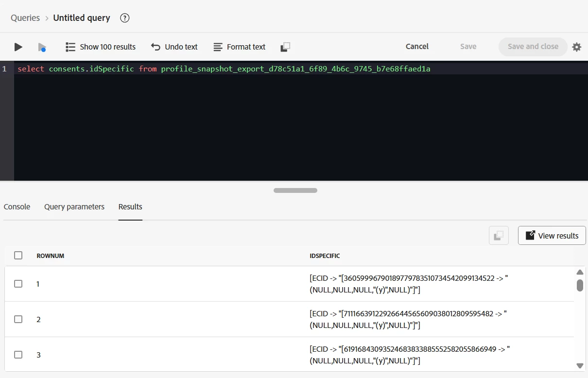Switch to Query parameters tab
This screenshot has width=588, height=378.
pyautogui.click(x=74, y=207)
